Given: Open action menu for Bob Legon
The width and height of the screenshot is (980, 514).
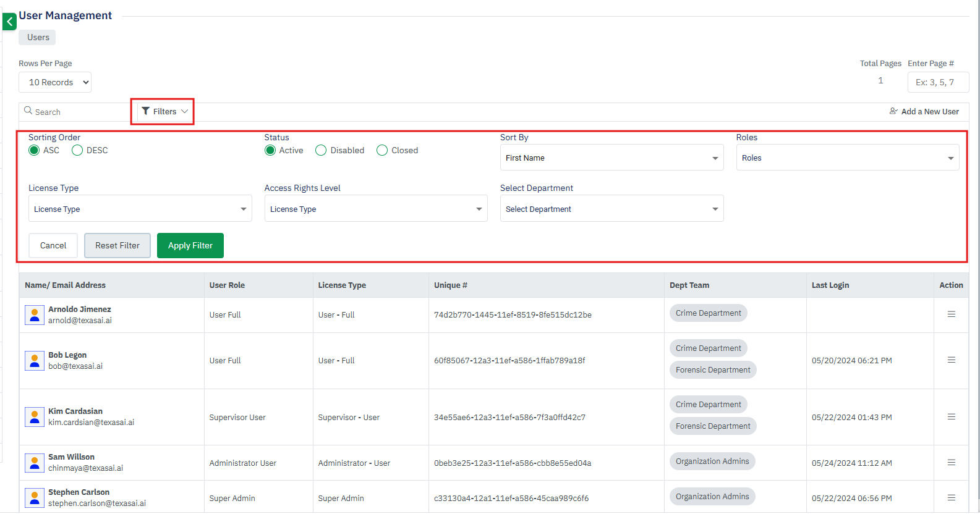Looking at the screenshot, I should (x=952, y=360).
